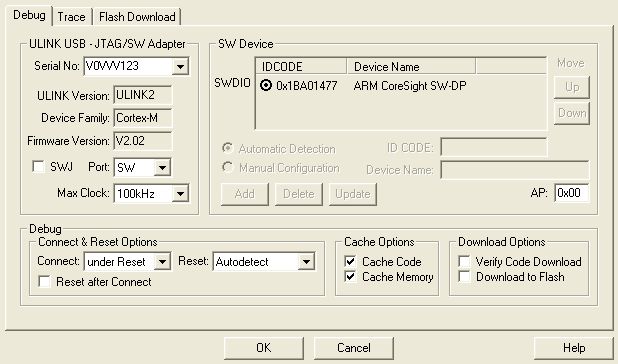Select the Automatic Detection radio button
The width and height of the screenshot is (618, 364).
tap(227, 148)
